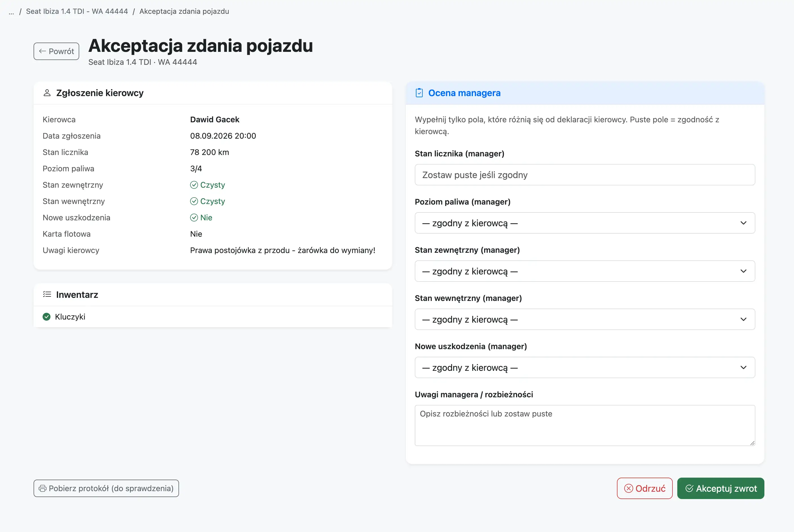Click the check icon in Stan zewnętrzny row

pos(194,185)
